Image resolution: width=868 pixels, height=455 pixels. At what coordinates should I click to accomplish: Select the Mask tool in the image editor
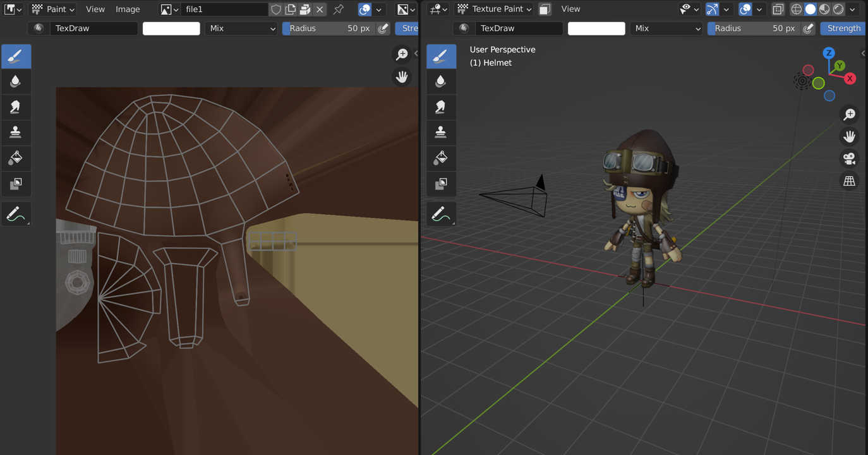coord(16,184)
